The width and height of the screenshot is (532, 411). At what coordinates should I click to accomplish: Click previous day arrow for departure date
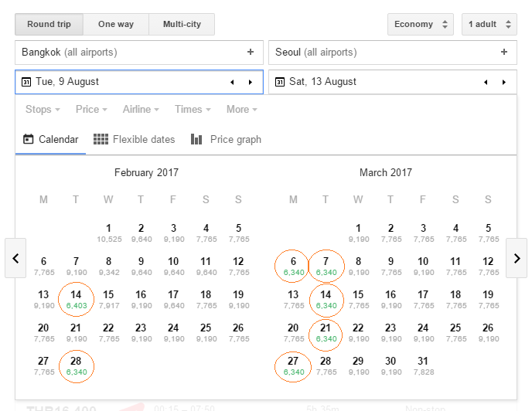232,82
